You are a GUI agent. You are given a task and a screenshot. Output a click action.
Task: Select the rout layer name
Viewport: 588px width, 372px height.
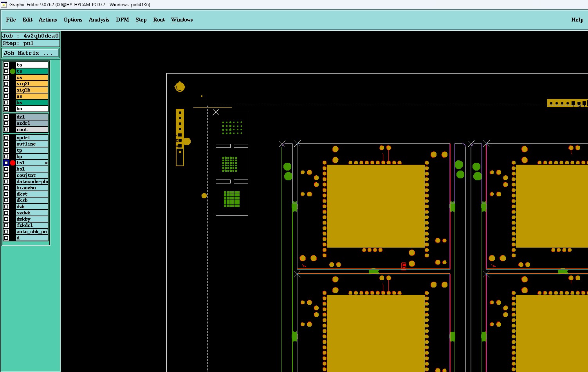tap(32, 129)
